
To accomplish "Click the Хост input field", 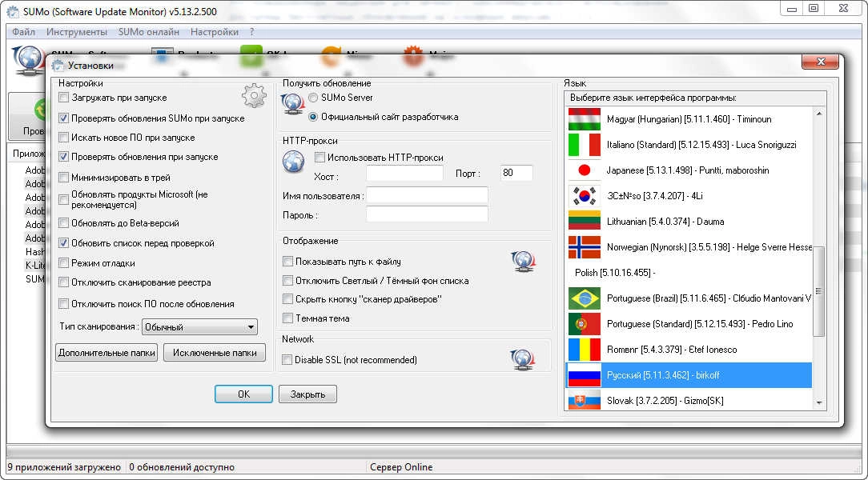I will pyautogui.click(x=404, y=174).
